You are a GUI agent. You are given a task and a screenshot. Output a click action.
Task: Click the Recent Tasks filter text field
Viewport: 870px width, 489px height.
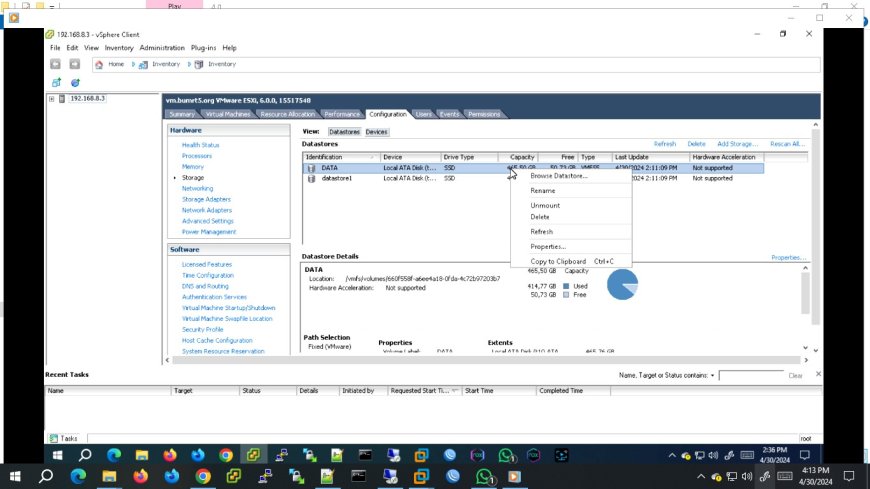(751, 376)
